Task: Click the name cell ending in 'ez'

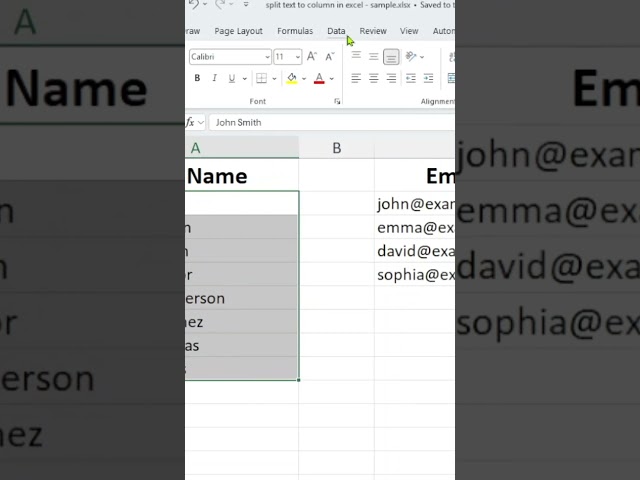Action: [242, 322]
